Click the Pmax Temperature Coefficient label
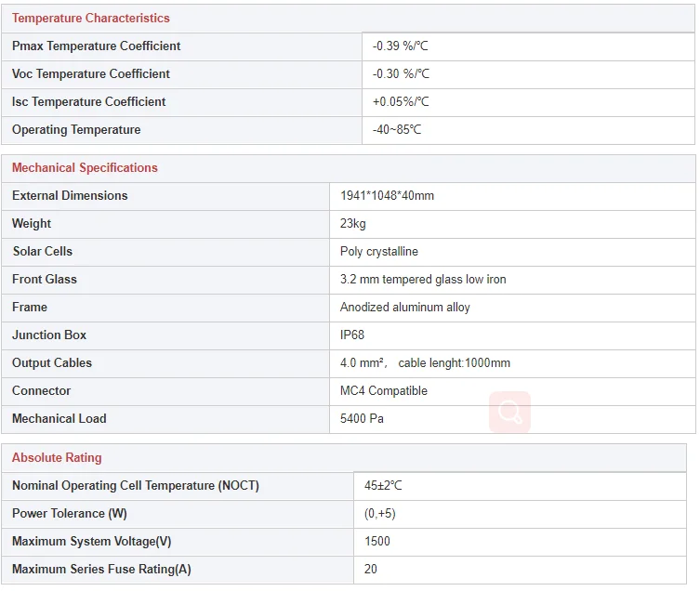 (x=96, y=46)
